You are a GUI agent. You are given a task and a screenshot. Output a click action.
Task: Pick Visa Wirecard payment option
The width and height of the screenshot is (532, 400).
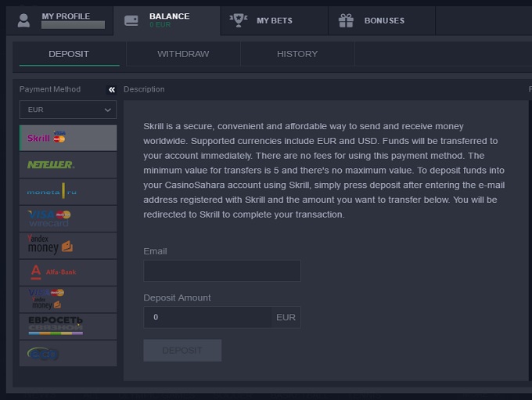coord(67,218)
